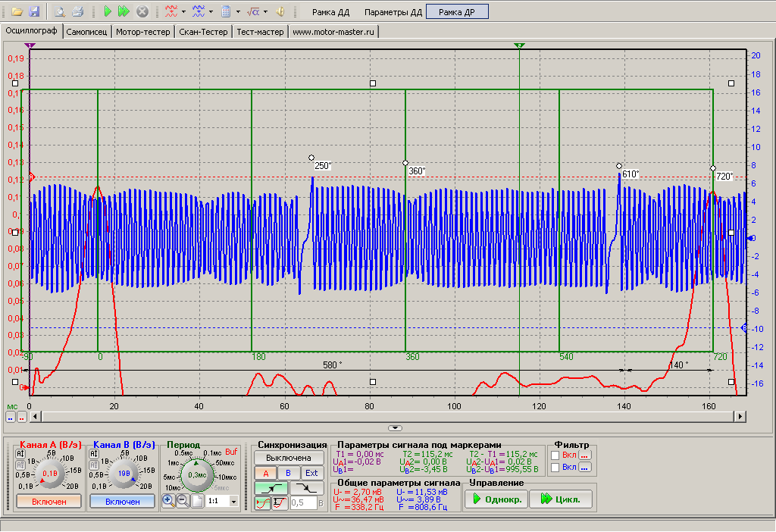Click the calculator icon in toolbar

(226, 11)
